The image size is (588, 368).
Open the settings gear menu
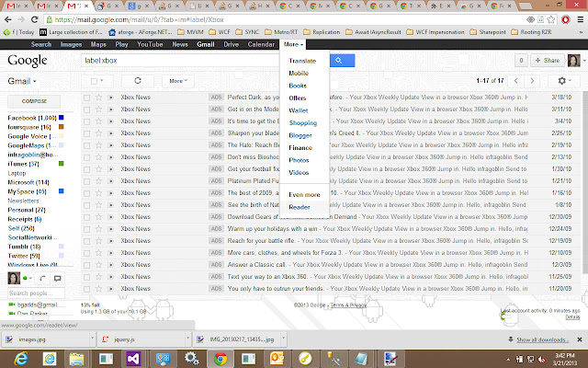[x=564, y=81]
